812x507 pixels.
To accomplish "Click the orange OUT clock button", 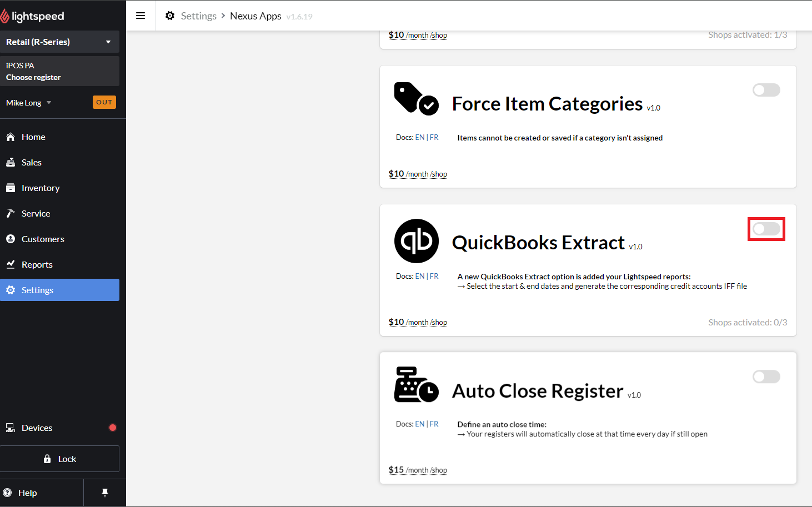I will (104, 102).
